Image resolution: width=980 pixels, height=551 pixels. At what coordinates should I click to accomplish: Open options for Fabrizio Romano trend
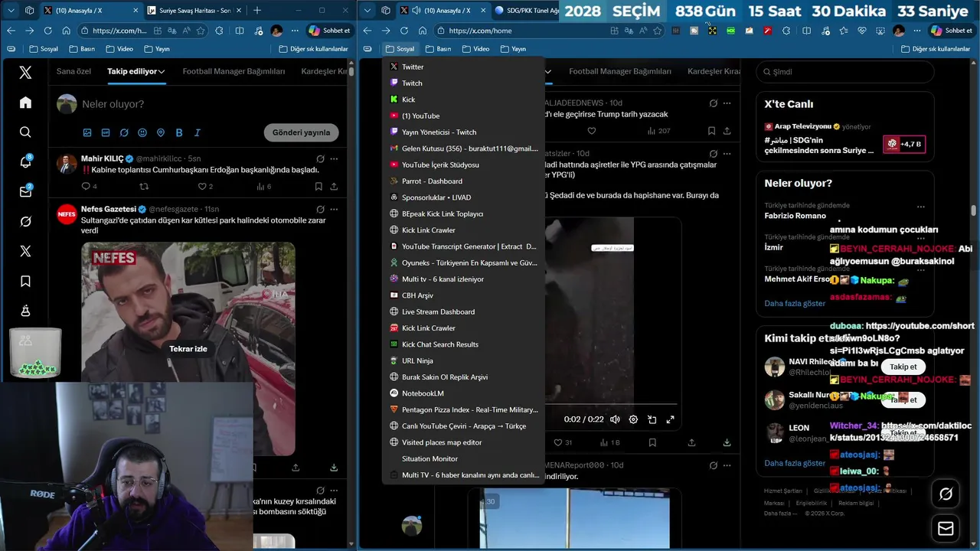pos(921,207)
